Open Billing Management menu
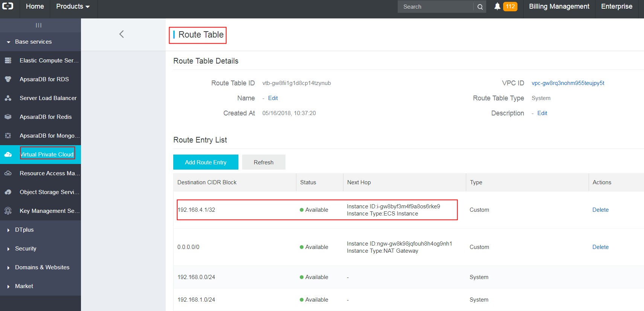The width and height of the screenshot is (644, 311). [x=559, y=6]
